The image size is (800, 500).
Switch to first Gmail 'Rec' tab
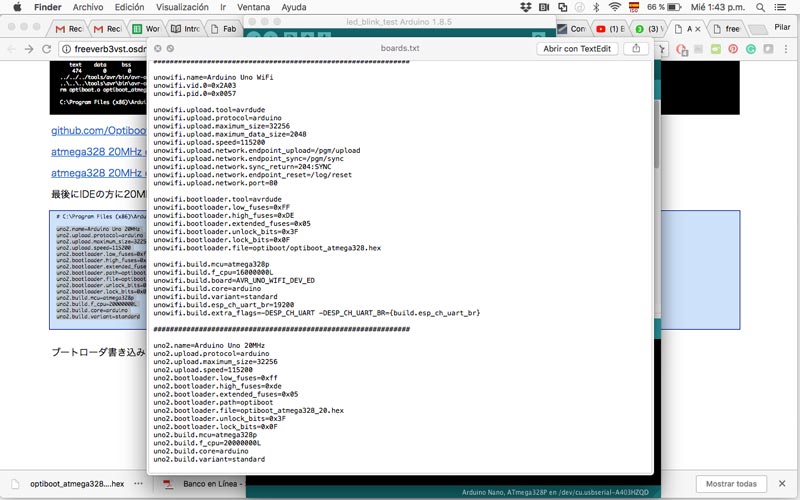[x=68, y=29]
